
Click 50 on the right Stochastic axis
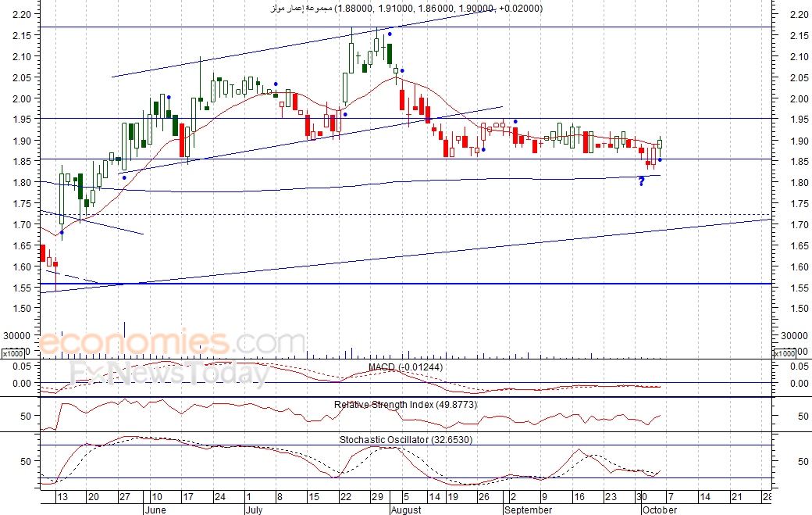(803, 461)
